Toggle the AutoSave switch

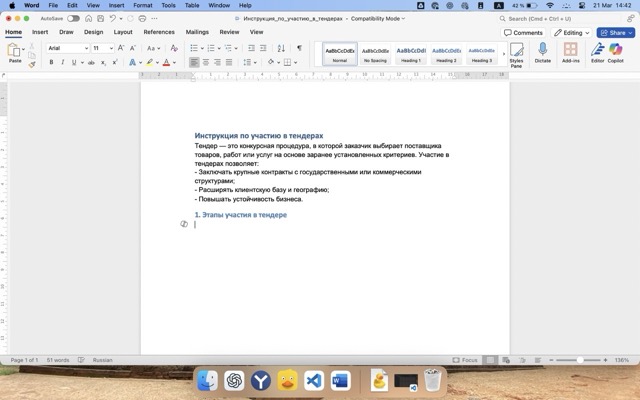pos(73,18)
